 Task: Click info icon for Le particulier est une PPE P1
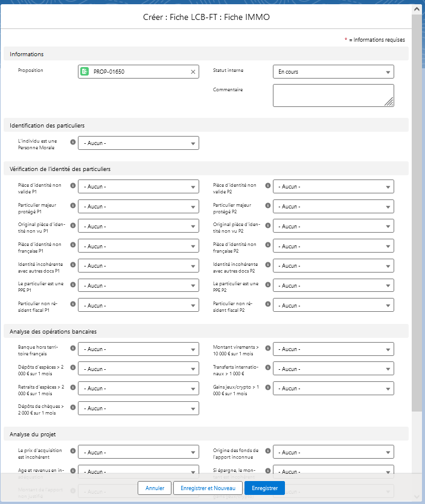point(73,285)
